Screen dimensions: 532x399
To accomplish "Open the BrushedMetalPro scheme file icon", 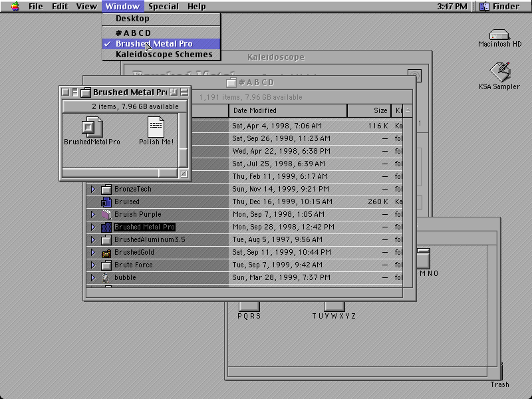I will (x=92, y=127).
